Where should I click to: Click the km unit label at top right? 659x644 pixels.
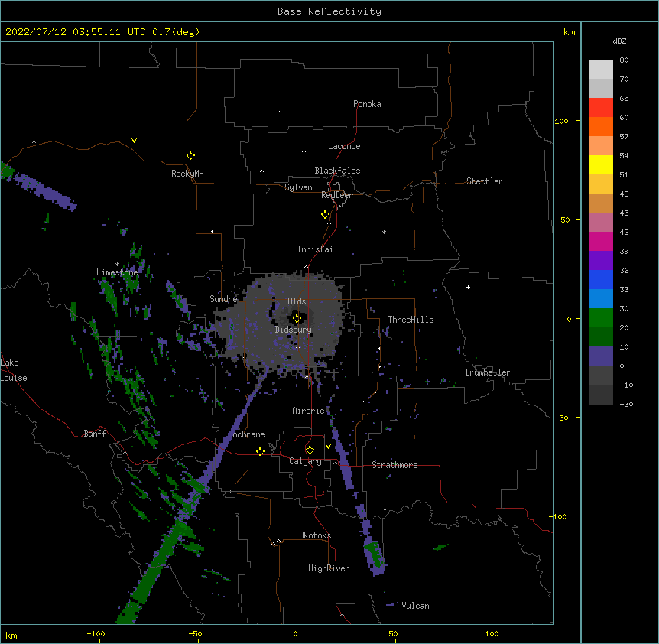point(570,32)
